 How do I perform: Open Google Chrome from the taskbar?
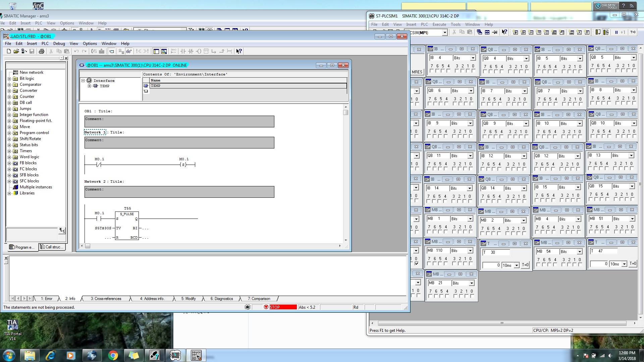pyautogui.click(x=113, y=355)
